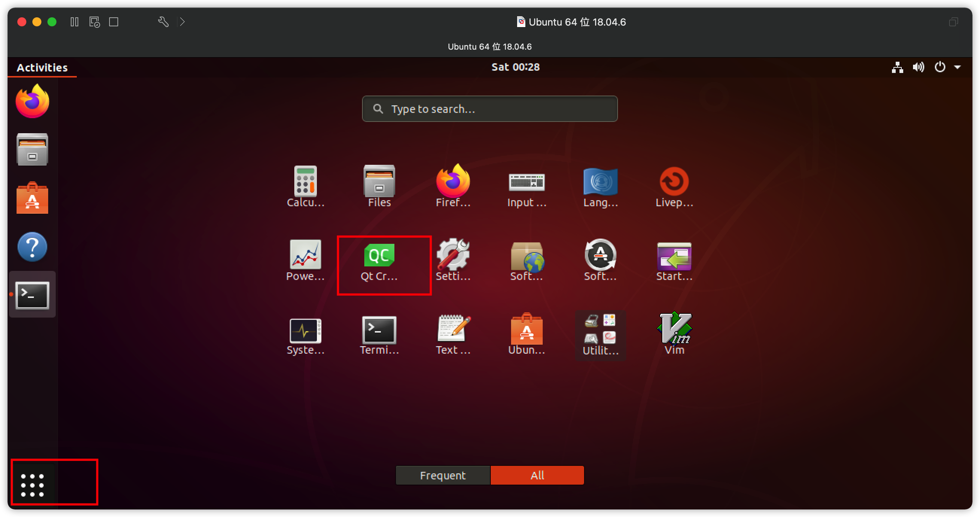Toggle Show Applications grid button
Image resolution: width=980 pixels, height=517 pixels.
[x=32, y=485]
